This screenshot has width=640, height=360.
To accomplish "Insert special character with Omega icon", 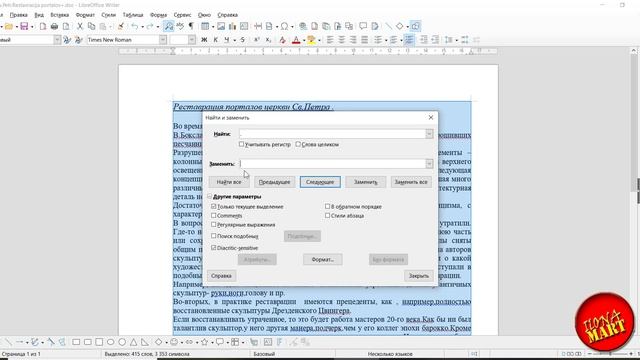I will 284,27.
